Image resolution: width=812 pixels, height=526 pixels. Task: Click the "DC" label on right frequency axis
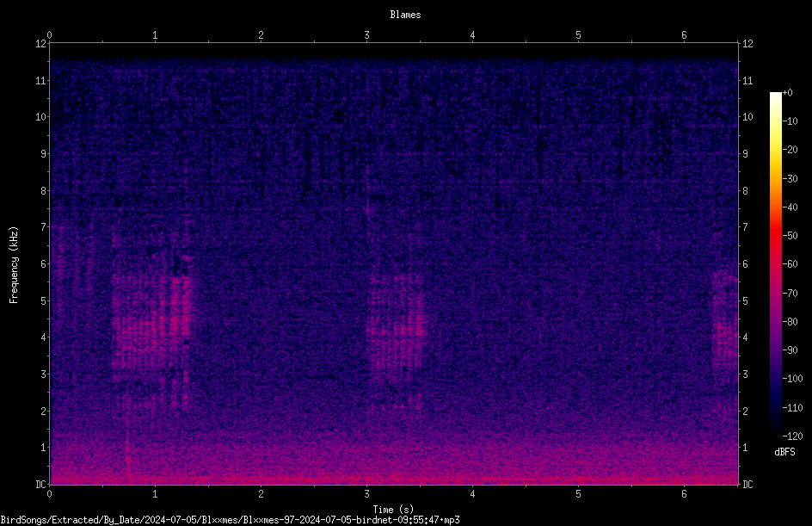click(x=747, y=485)
